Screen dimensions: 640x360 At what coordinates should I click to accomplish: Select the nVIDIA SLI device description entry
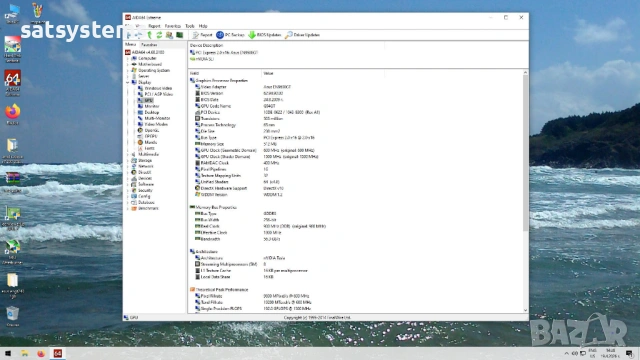(x=202, y=59)
